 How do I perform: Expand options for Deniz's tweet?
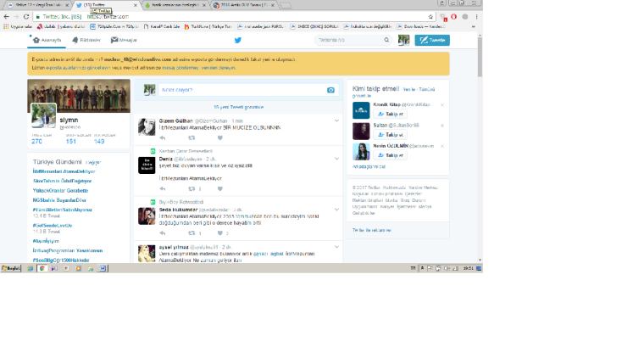click(x=336, y=159)
